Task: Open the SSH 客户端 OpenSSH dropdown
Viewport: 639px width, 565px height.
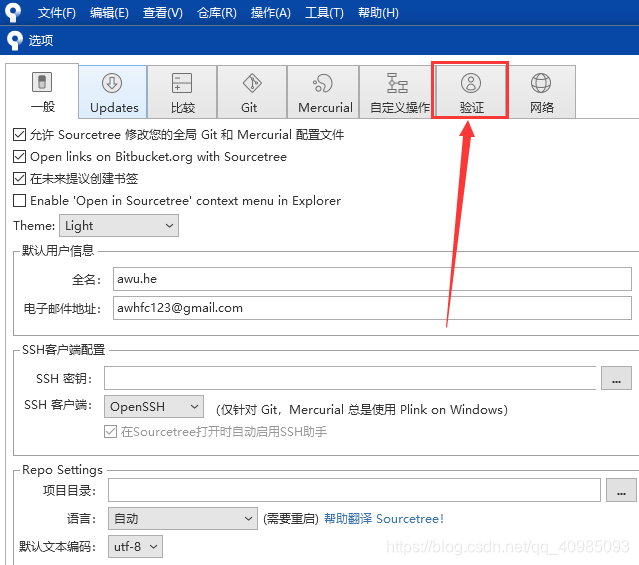Action: (154, 406)
